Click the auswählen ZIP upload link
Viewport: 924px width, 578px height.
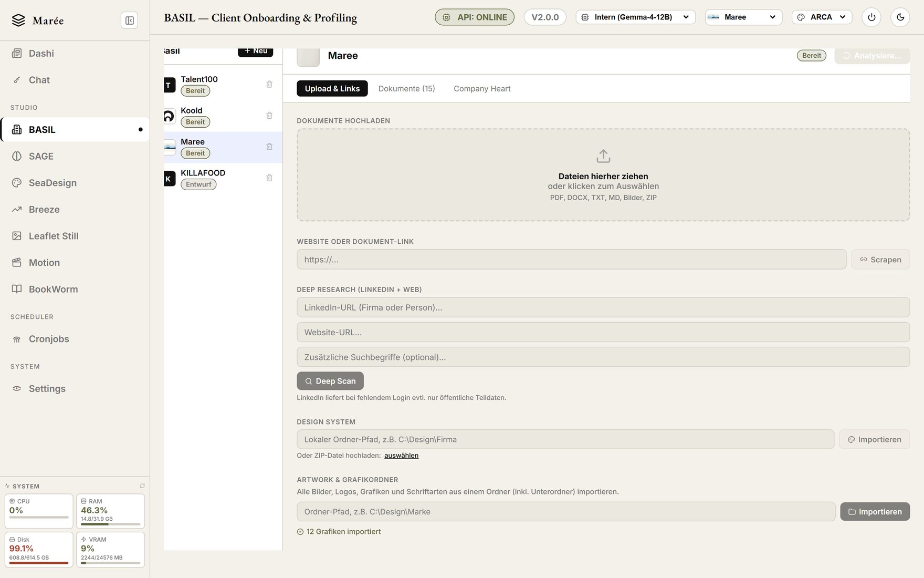click(401, 456)
